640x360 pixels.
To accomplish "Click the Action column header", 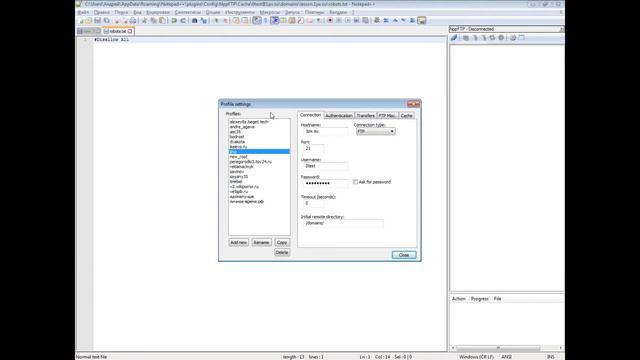I will click(459, 299).
